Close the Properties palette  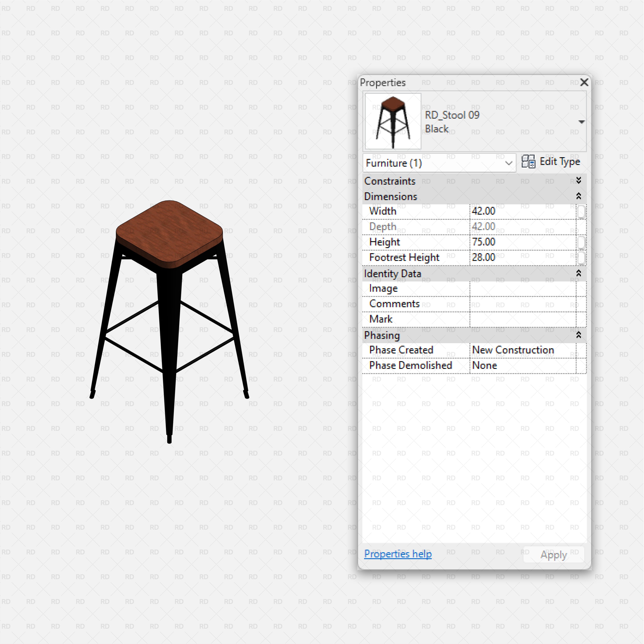pyautogui.click(x=584, y=82)
